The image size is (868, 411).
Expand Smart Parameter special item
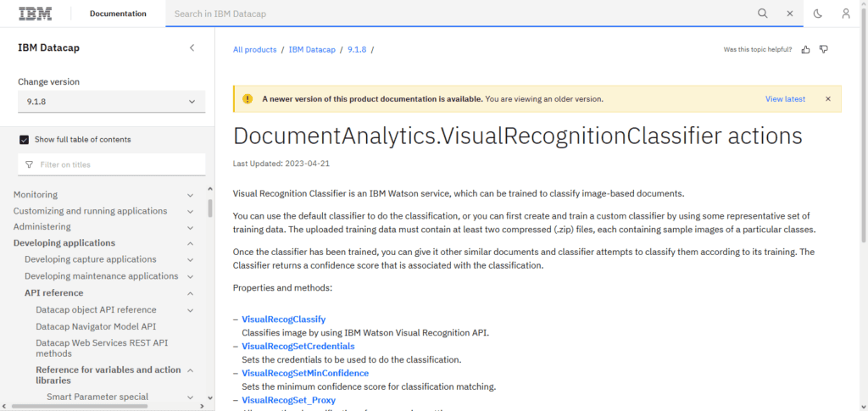191,397
